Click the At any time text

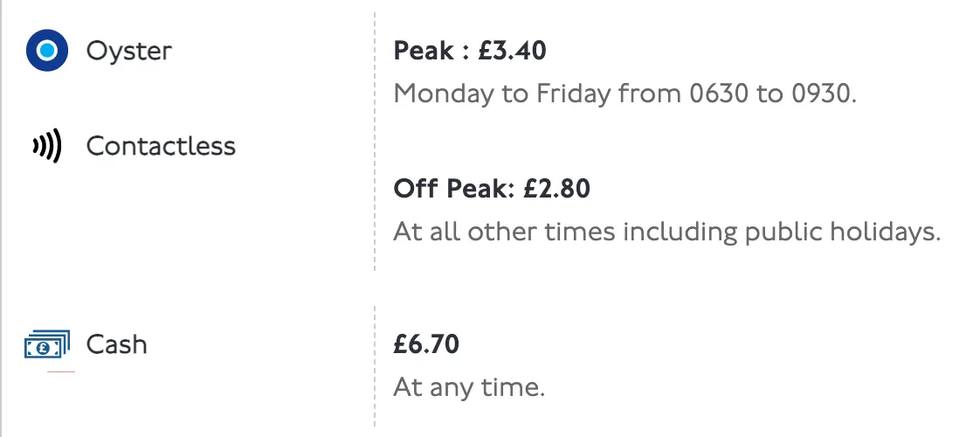point(469,387)
